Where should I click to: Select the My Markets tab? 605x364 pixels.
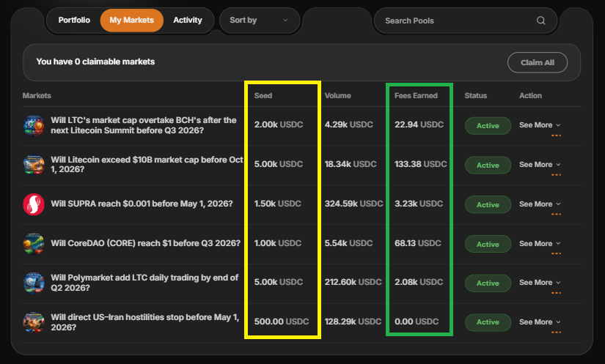tap(131, 20)
